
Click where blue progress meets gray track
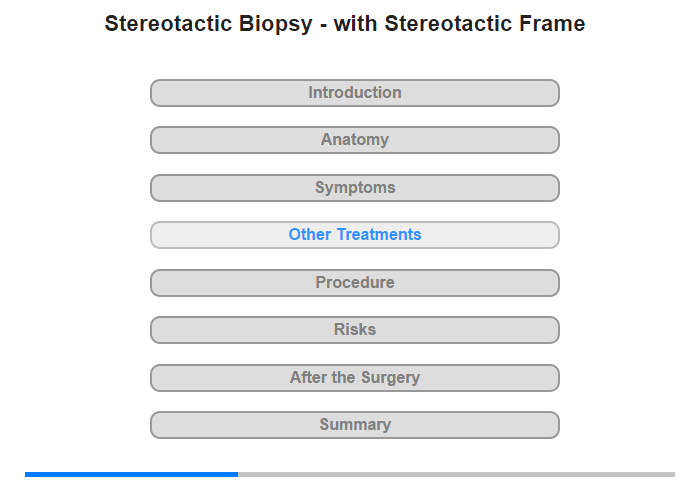pos(238,474)
